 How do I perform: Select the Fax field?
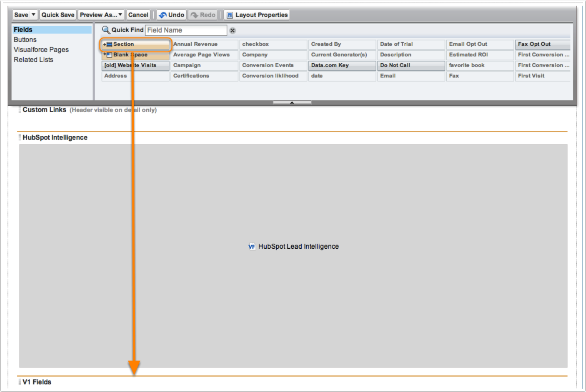point(480,76)
